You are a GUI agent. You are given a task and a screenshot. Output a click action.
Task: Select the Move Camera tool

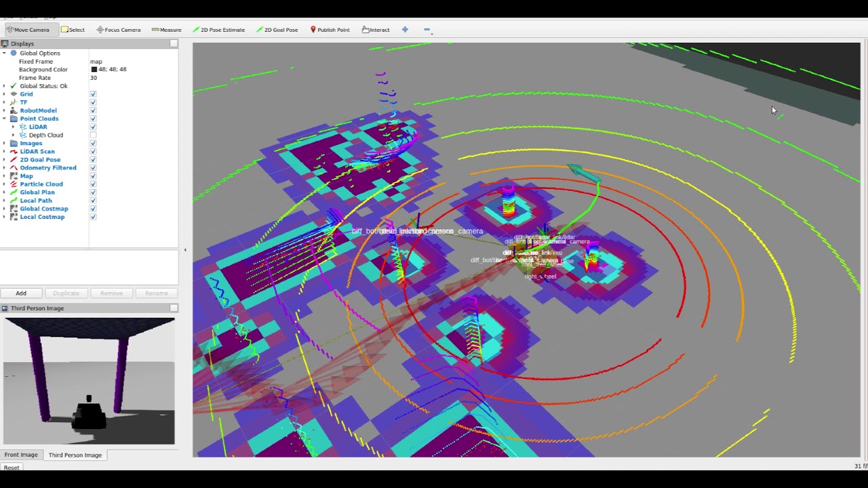tap(28, 30)
